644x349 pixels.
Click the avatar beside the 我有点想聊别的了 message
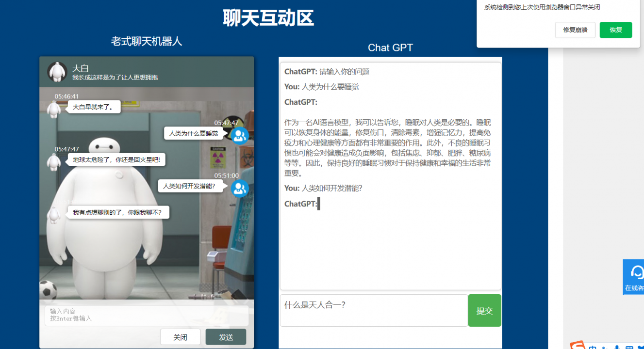(x=54, y=215)
